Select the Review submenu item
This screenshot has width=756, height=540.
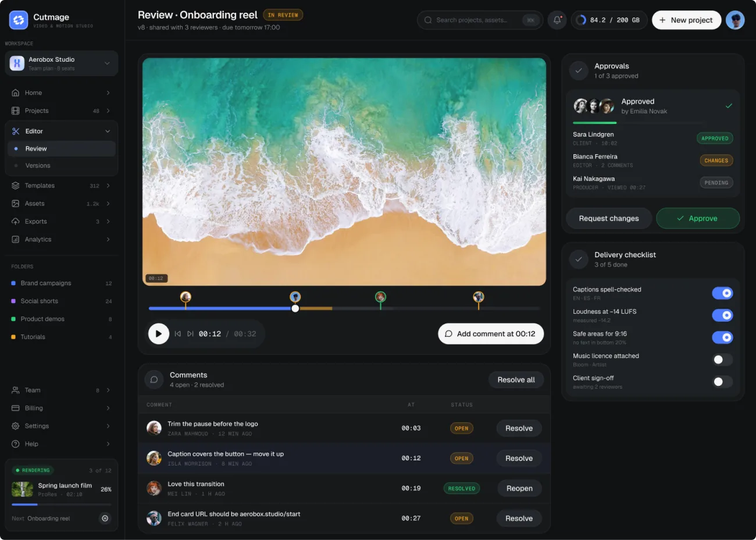coord(62,149)
